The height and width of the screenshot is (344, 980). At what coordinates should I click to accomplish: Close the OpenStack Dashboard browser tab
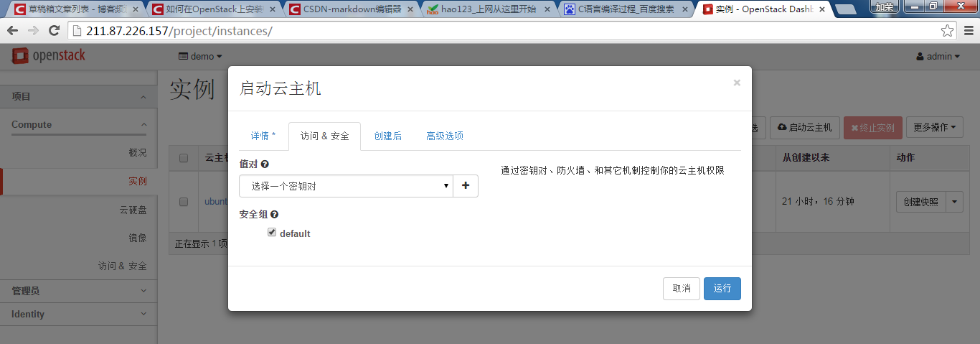tap(822, 9)
